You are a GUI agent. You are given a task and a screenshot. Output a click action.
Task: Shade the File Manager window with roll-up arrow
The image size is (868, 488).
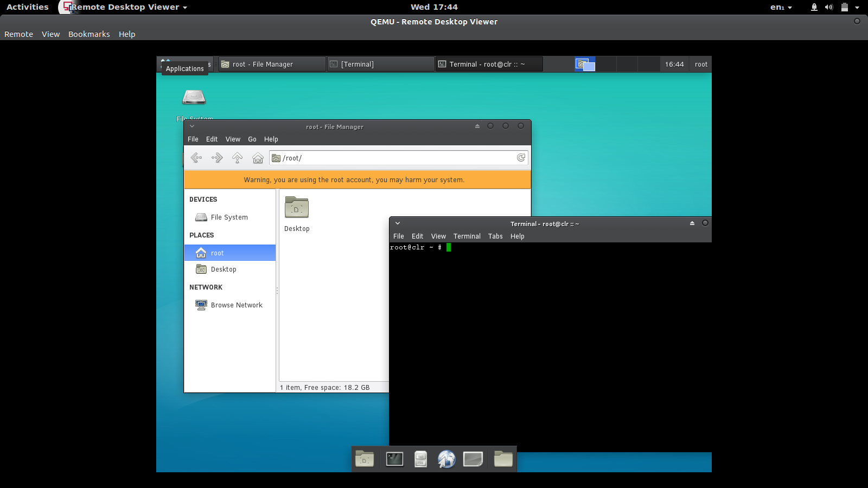pos(477,126)
